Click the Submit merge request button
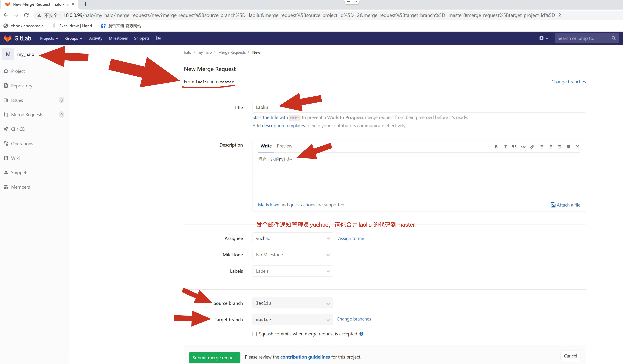The width and height of the screenshot is (623, 364). (214, 357)
